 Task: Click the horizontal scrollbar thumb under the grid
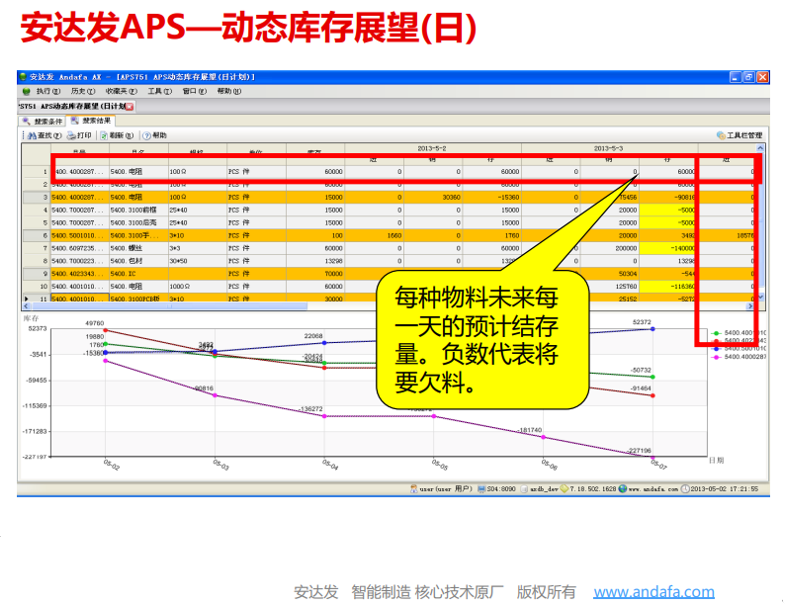point(169,306)
